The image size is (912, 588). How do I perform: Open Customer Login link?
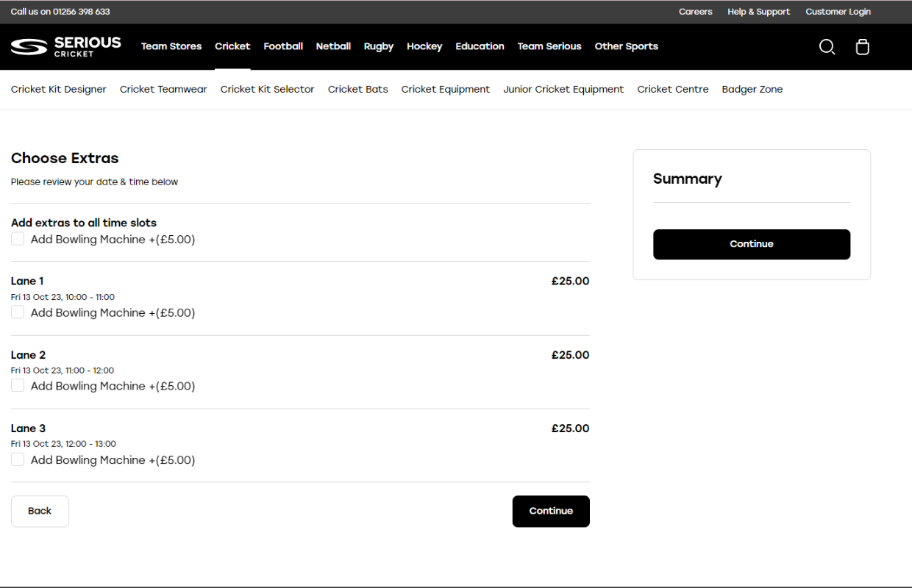(838, 12)
